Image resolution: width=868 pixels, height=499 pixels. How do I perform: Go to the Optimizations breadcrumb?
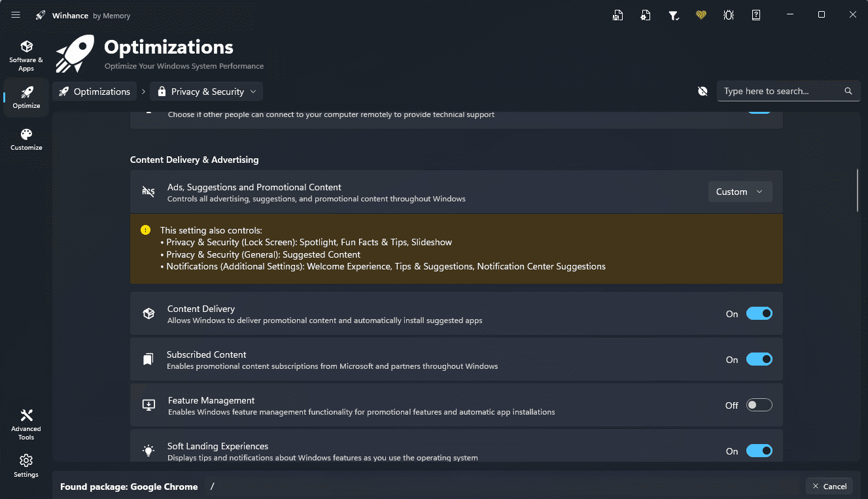(x=95, y=92)
